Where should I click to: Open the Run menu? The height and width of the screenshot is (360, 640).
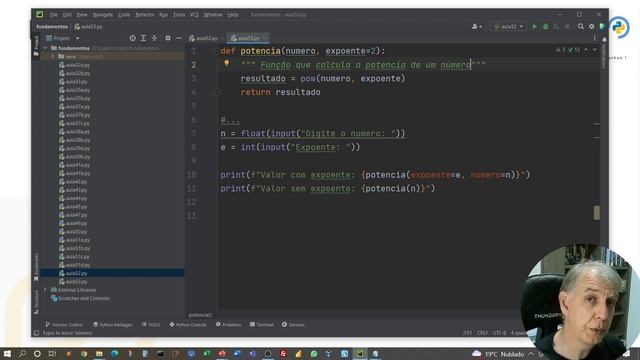(x=163, y=15)
